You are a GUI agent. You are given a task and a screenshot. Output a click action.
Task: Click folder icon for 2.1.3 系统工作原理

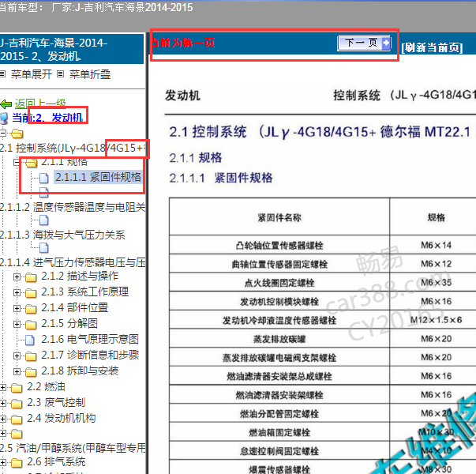(x=31, y=293)
